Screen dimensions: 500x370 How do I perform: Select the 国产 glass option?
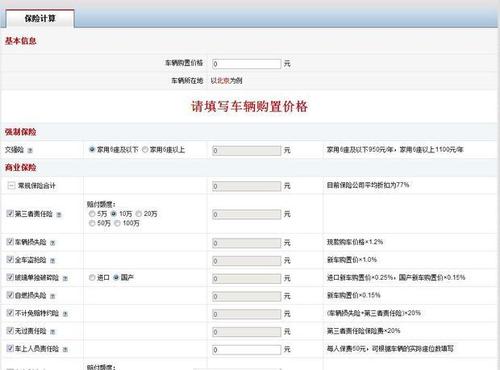click(116, 277)
